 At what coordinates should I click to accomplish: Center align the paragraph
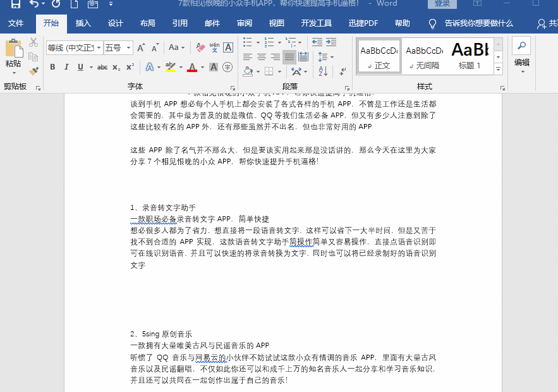point(262,58)
